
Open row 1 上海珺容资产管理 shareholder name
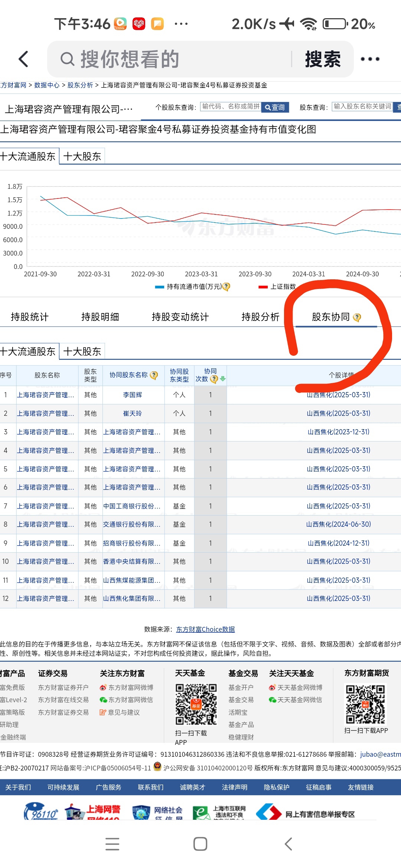click(x=46, y=395)
